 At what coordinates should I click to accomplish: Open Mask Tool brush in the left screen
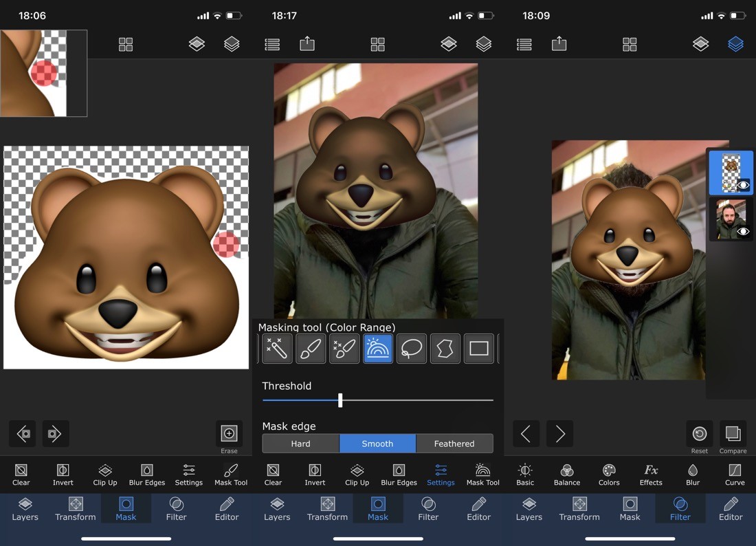coord(230,474)
